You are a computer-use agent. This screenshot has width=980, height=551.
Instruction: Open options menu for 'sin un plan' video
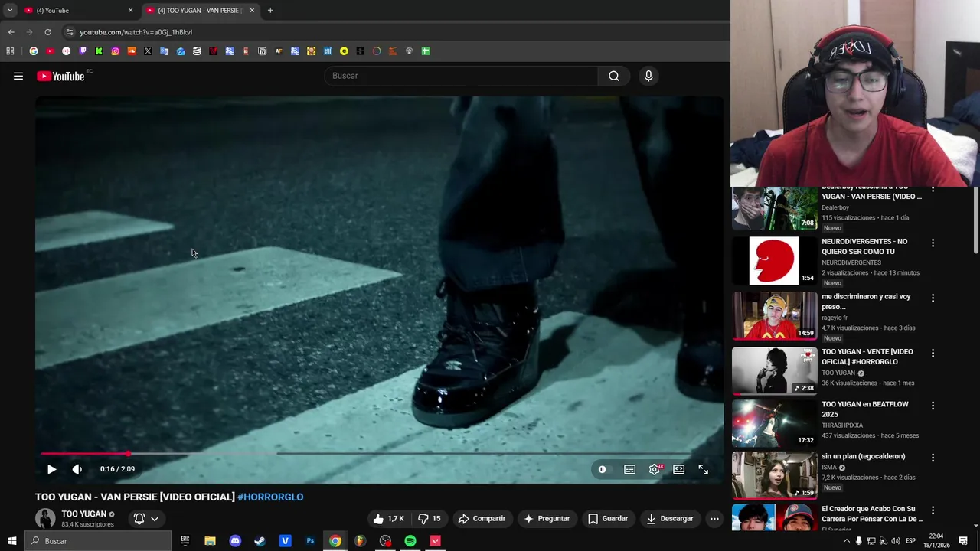point(933,458)
